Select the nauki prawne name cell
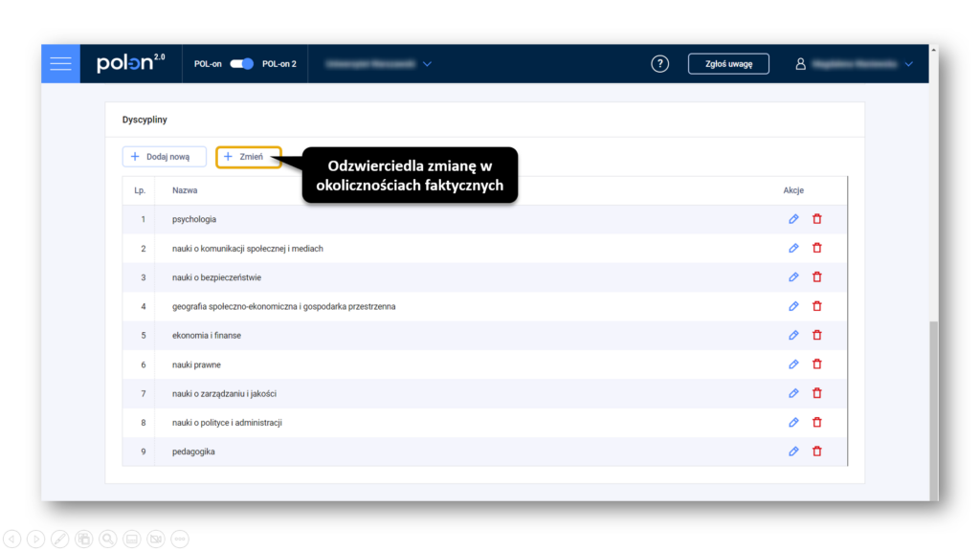This screenshot has width=980, height=551. pos(196,364)
